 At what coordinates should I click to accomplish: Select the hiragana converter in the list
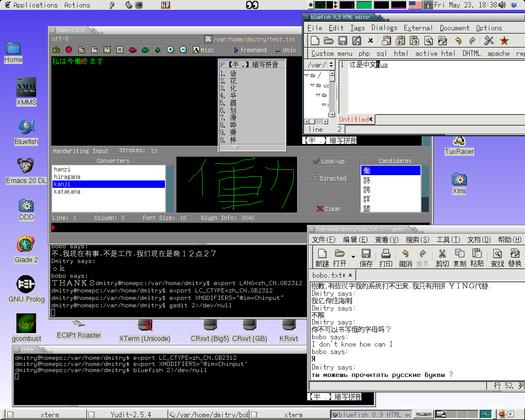tap(67, 177)
